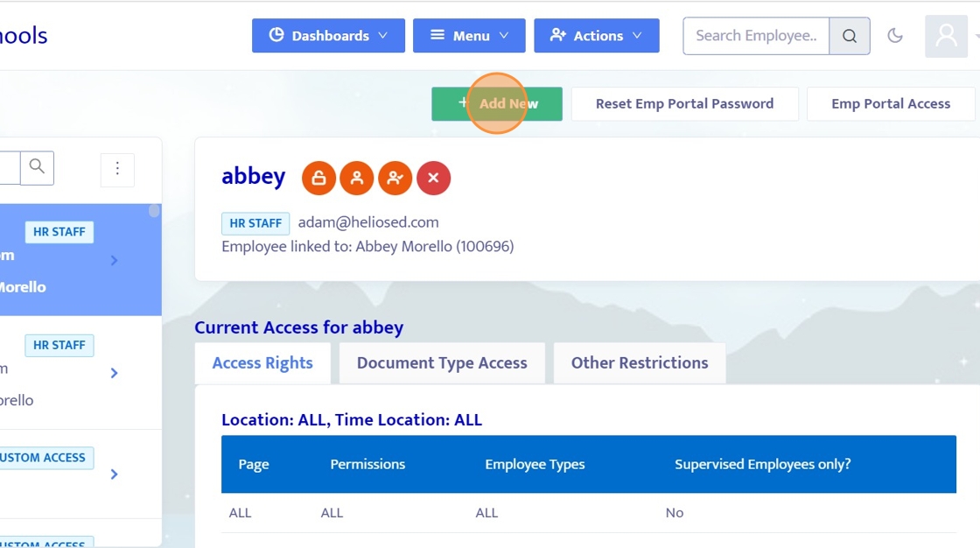Viewport: 980px width, 548px height.
Task: Click into the Search Employee input field
Action: (755, 36)
